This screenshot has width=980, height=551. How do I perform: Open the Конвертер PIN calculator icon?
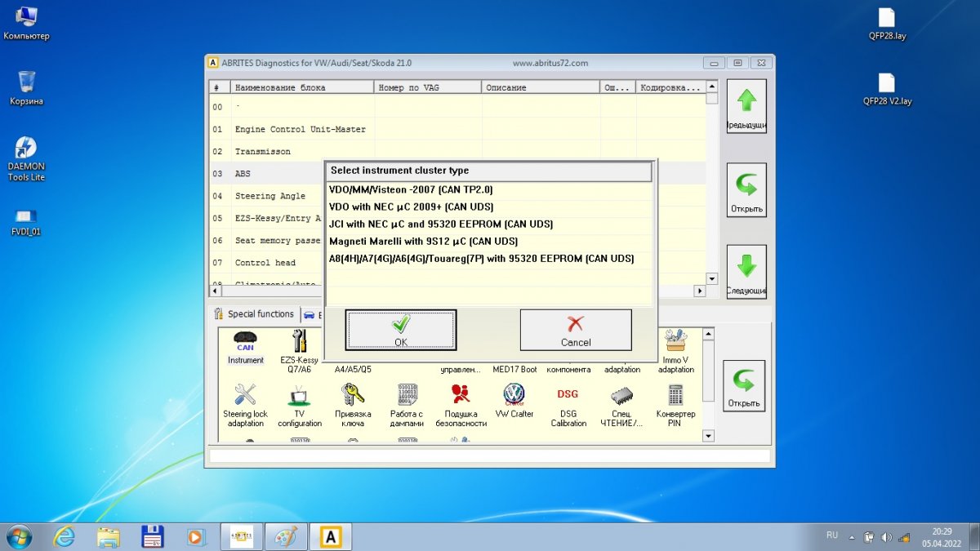675,404
